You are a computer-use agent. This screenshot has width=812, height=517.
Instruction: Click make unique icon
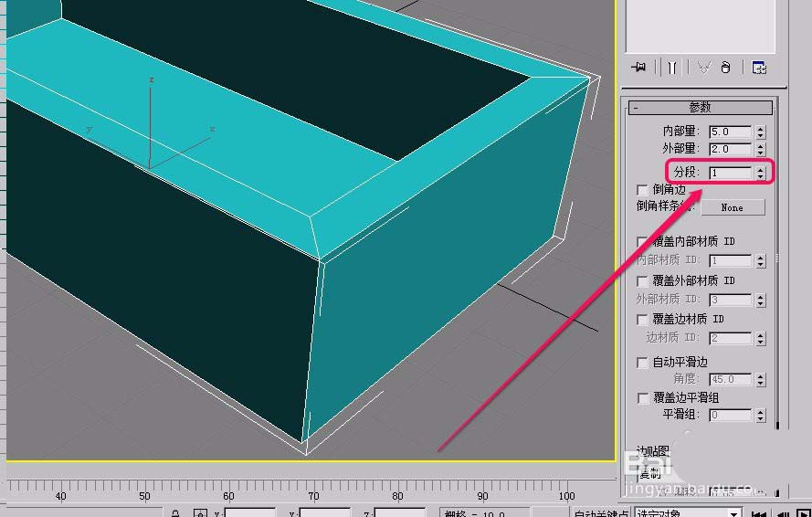pos(703,68)
